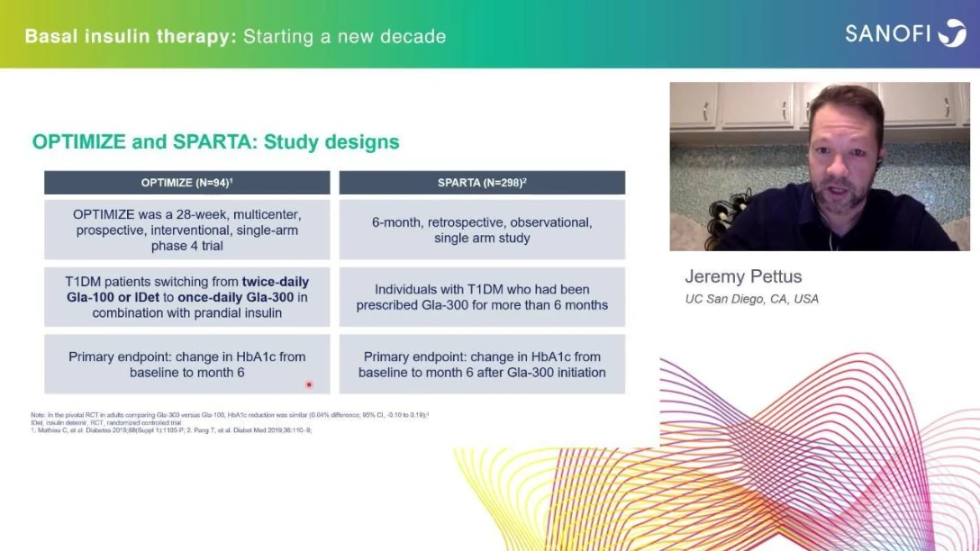Click the "baseline to month 6" OPTIMIZE primary endpoint cell

tap(186, 365)
